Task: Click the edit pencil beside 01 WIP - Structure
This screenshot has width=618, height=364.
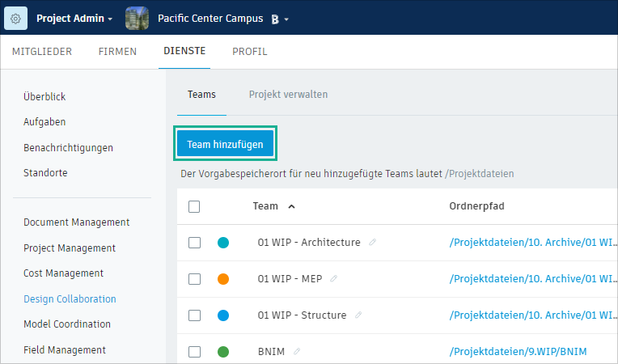Action: click(358, 315)
